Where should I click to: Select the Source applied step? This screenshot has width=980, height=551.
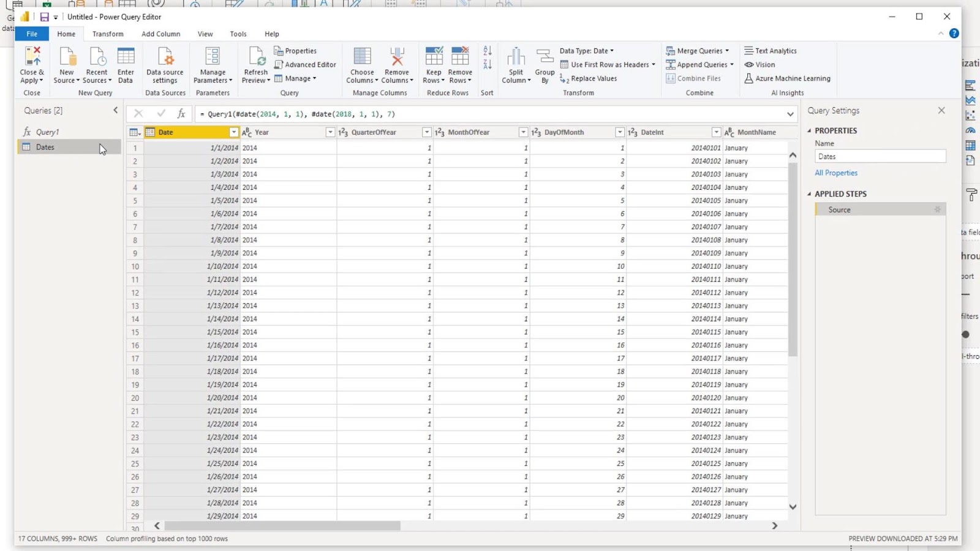pos(880,209)
